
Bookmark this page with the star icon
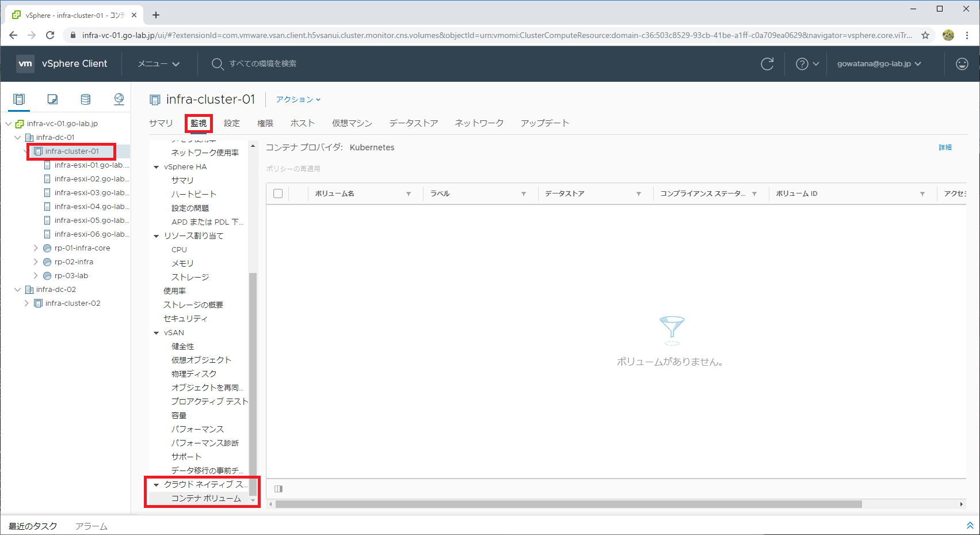[925, 35]
